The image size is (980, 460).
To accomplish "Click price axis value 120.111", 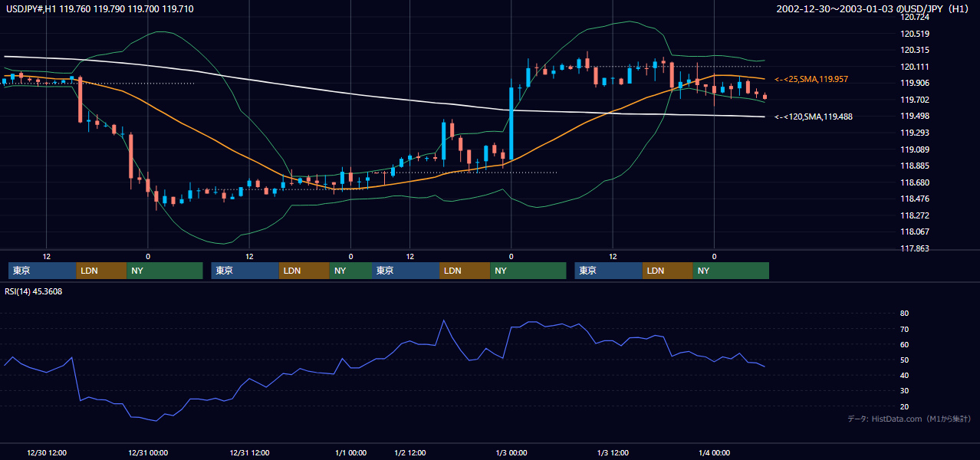I will tap(916, 67).
